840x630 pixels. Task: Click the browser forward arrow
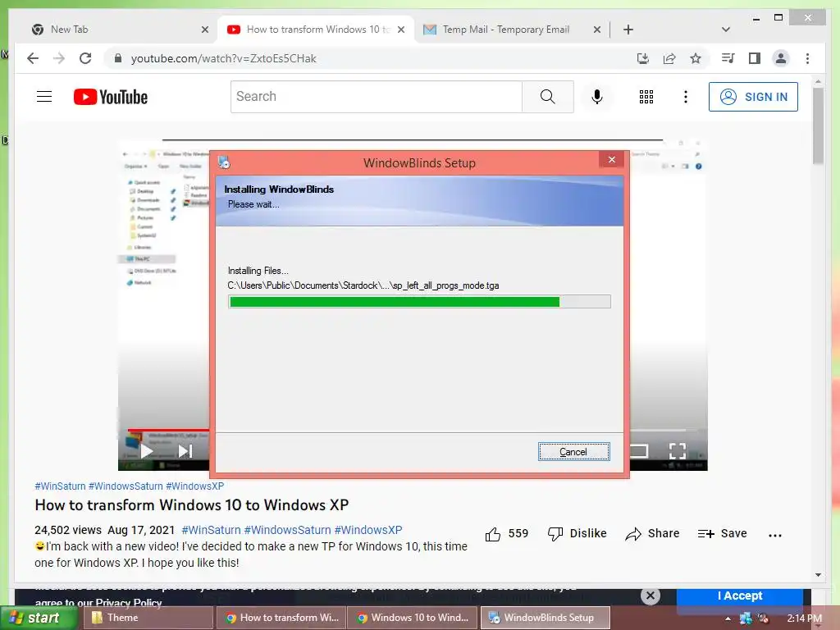[x=59, y=58]
